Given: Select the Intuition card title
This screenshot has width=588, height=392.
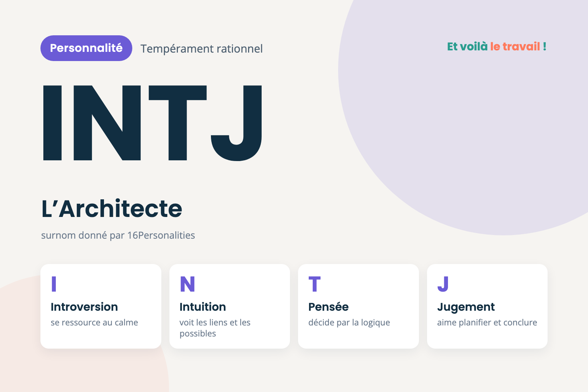Looking at the screenshot, I should click(x=203, y=307).
